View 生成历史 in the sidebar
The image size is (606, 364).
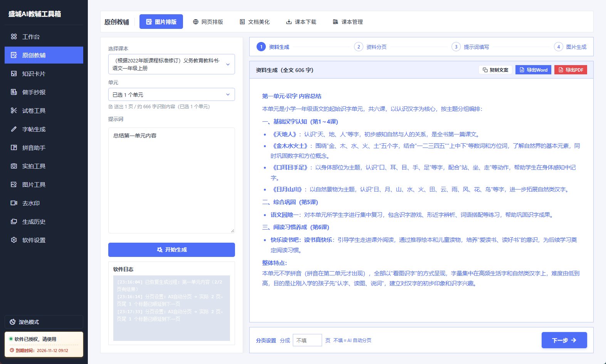coord(44,221)
